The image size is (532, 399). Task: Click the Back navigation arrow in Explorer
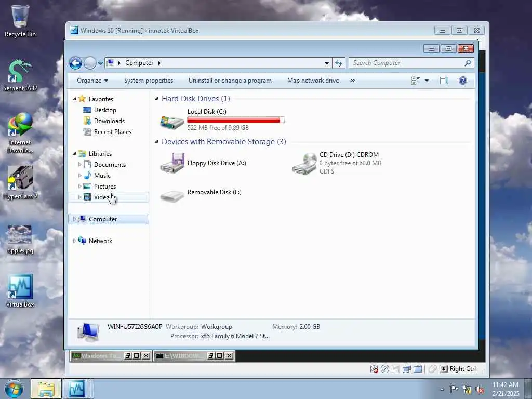click(x=75, y=63)
